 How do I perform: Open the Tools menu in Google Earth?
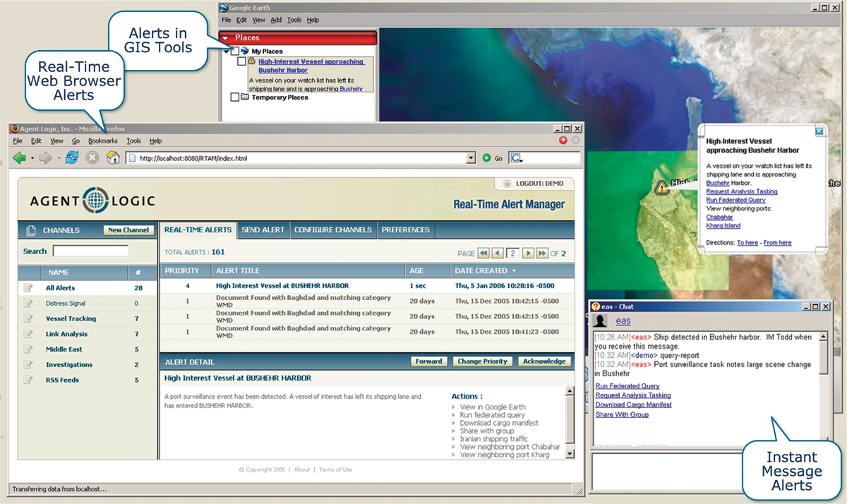(x=294, y=20)
